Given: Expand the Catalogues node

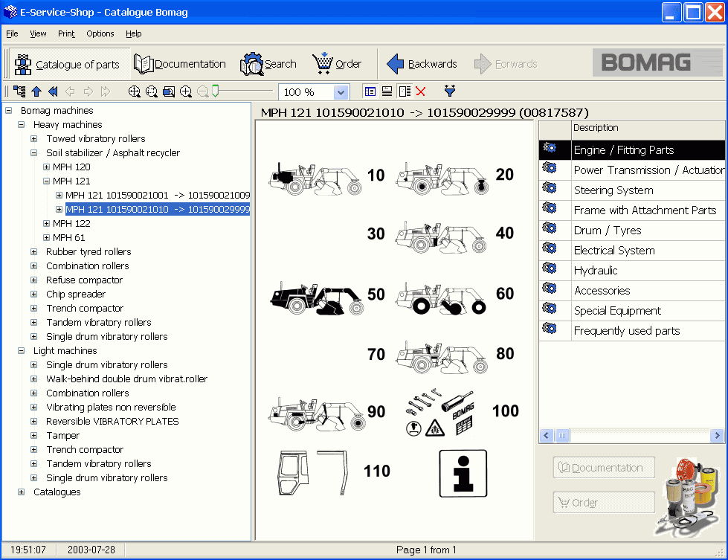Looking at the screenshot, I should coord(21,492).
